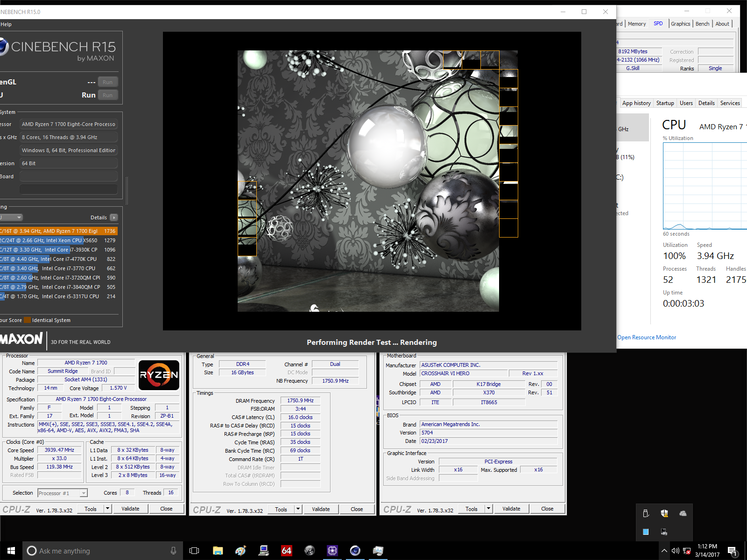Open the Paint palette taskbar icon
The height and width of the screenshot is (560, 747).
(x=240, y=551)
